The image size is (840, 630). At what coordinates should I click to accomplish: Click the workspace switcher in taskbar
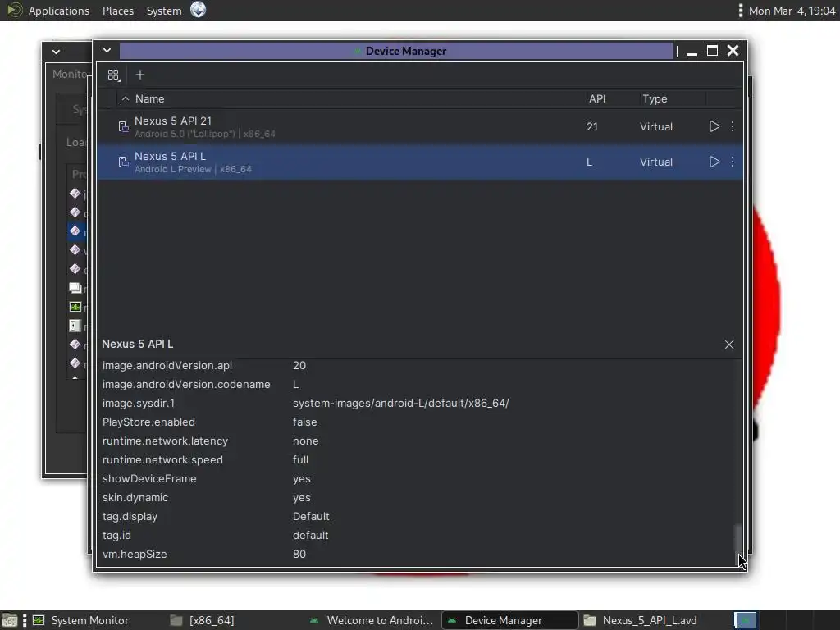point(745,620)
